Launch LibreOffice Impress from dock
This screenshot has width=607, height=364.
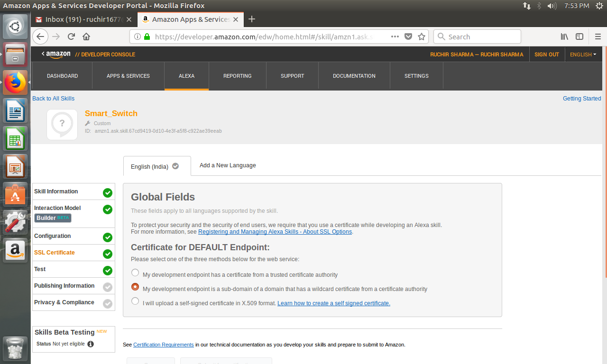click(15, 166)
